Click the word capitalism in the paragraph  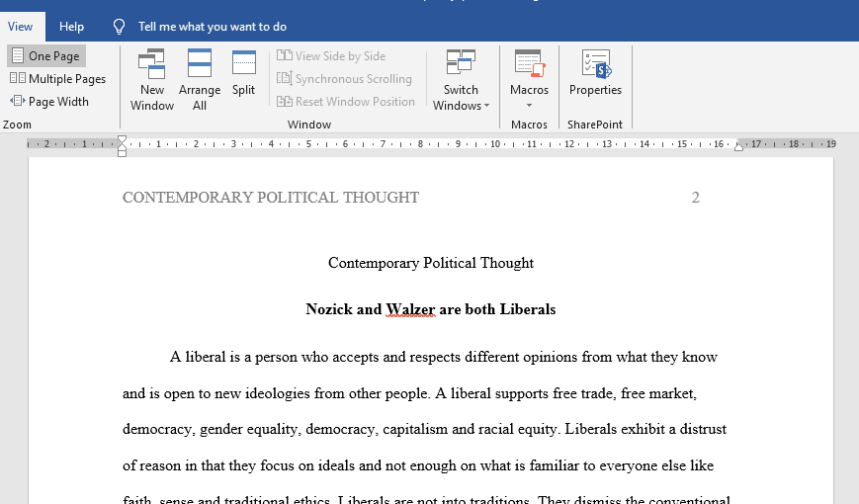click(415, 429)
